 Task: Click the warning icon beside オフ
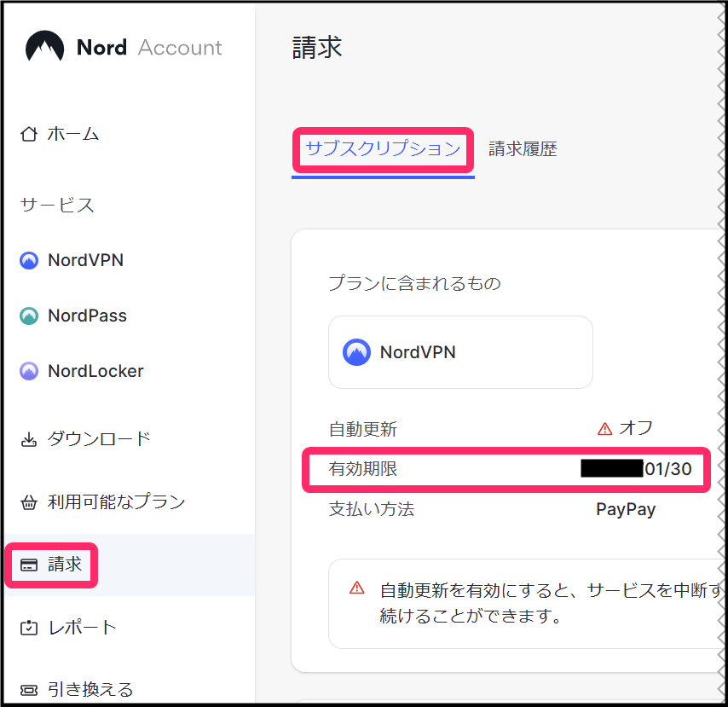pos(604,429)
